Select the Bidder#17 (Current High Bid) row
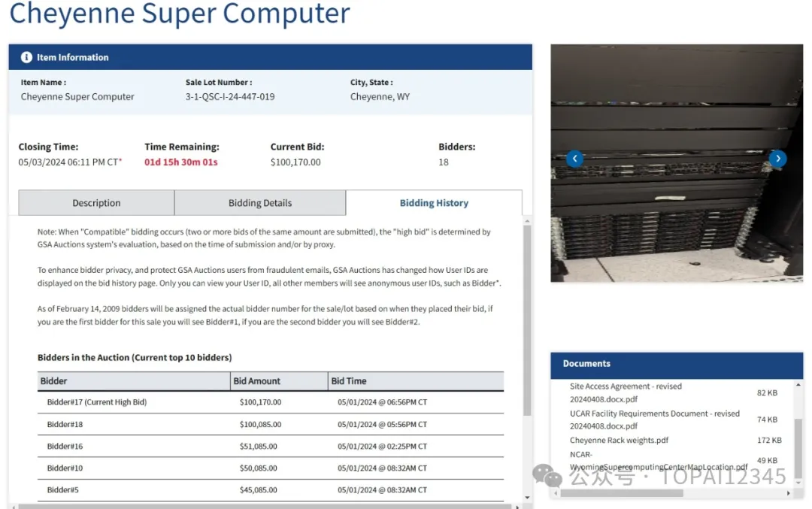 (271, 402)
